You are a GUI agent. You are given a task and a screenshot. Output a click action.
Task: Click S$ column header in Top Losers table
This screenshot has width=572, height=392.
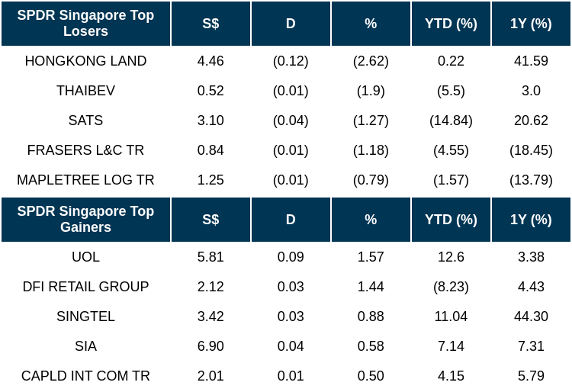coord(210,24)
